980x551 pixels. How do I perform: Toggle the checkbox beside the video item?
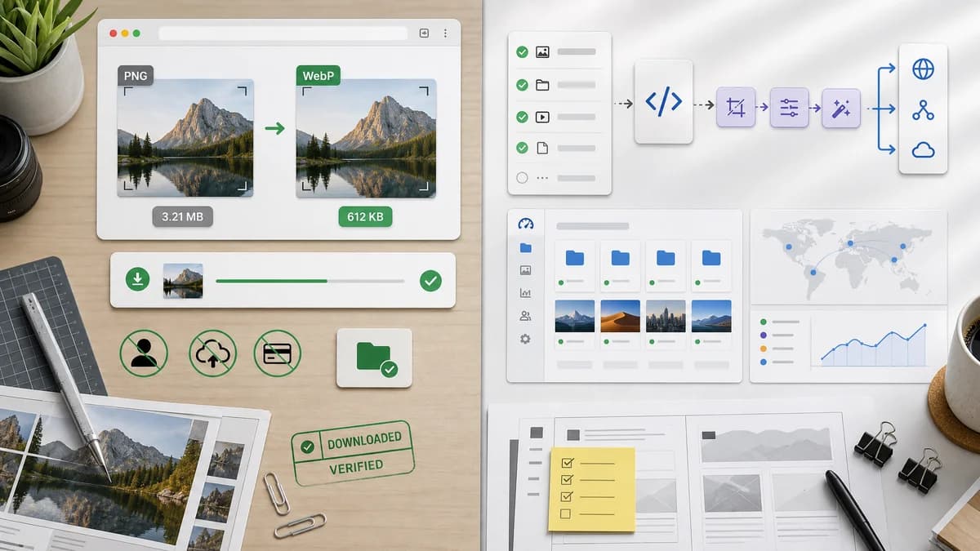(x=522, y=117)
